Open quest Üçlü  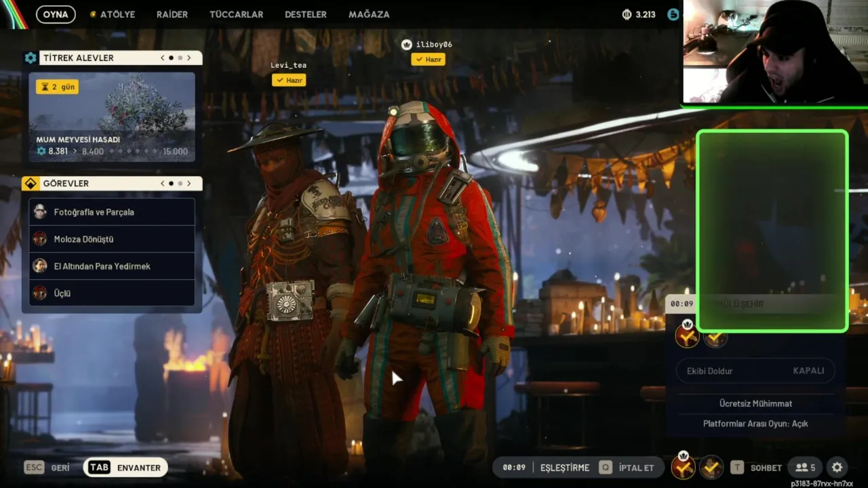coord(112,293)
